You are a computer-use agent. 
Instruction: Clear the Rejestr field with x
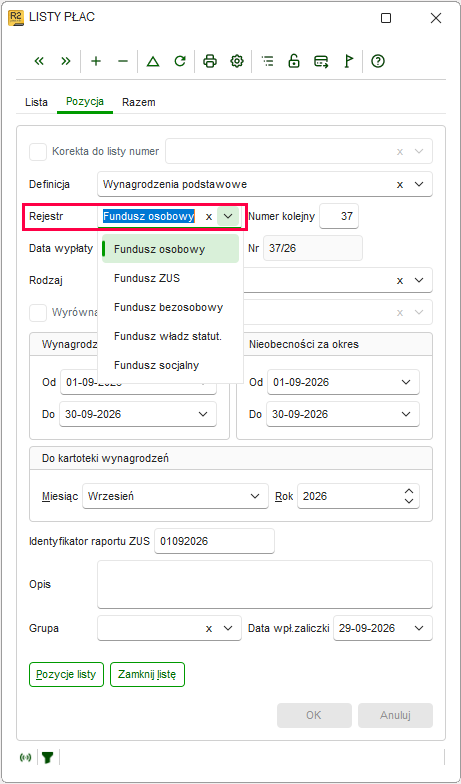tap(209, 216)
